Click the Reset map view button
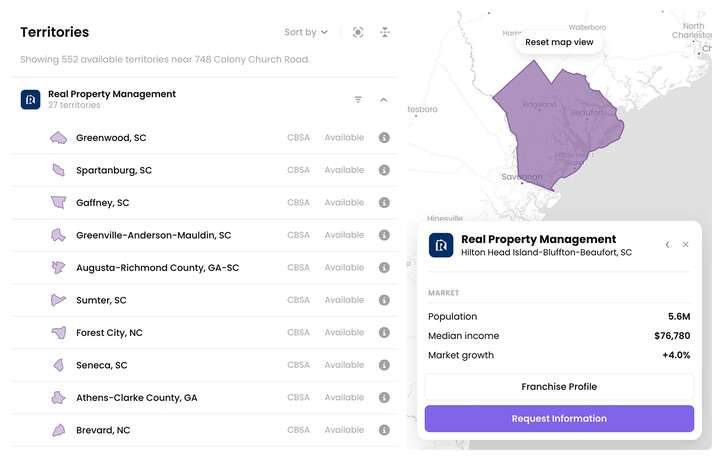Image resolution: width=720 pixels, height=460 pixels. point(559,42)
